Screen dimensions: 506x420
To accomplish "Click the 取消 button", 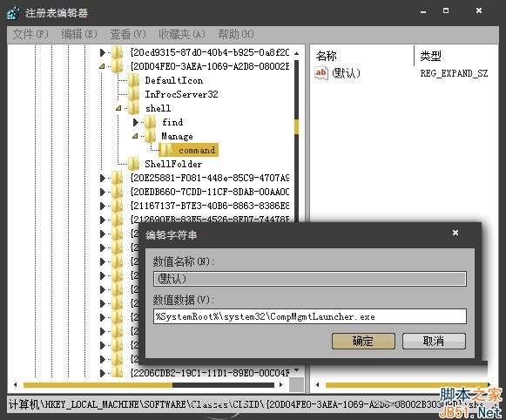I will (x=434, y=342).
